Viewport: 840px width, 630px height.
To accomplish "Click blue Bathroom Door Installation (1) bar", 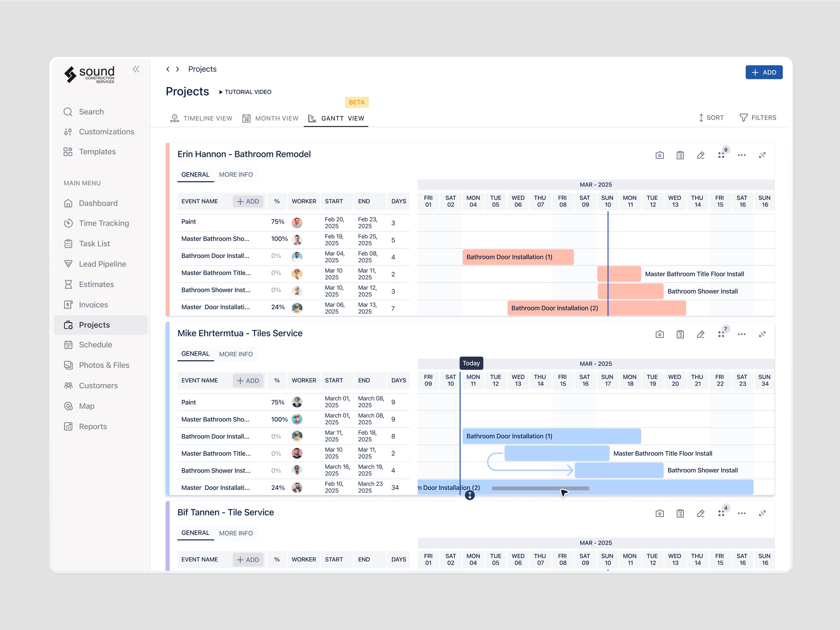I will coord(552,436).
